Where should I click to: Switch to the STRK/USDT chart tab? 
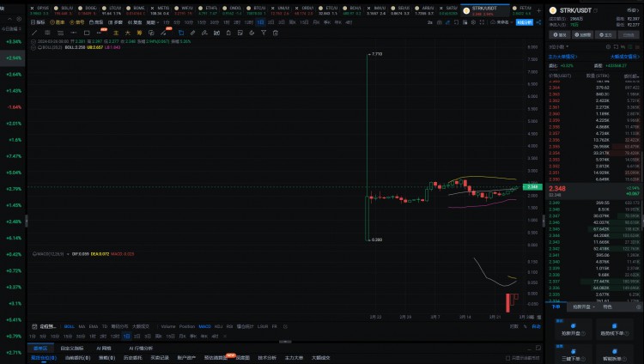(x=484, y=10)
